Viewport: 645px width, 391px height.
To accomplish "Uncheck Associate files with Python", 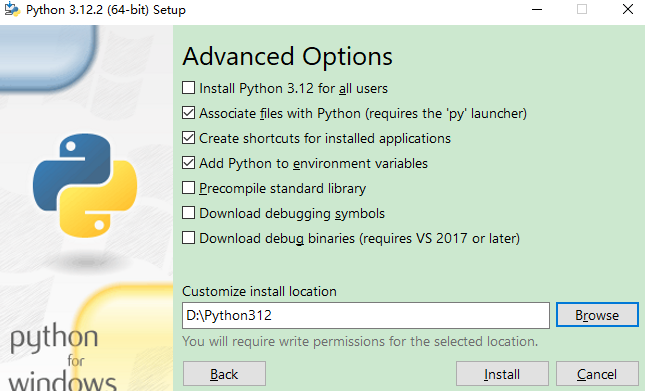I will point(188,113).
